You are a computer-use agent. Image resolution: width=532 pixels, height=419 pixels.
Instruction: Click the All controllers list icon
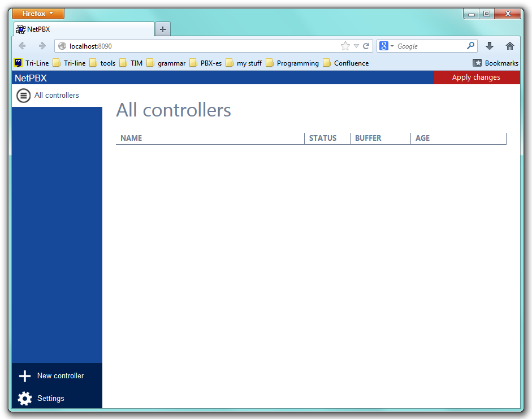(x=23, y=96)
